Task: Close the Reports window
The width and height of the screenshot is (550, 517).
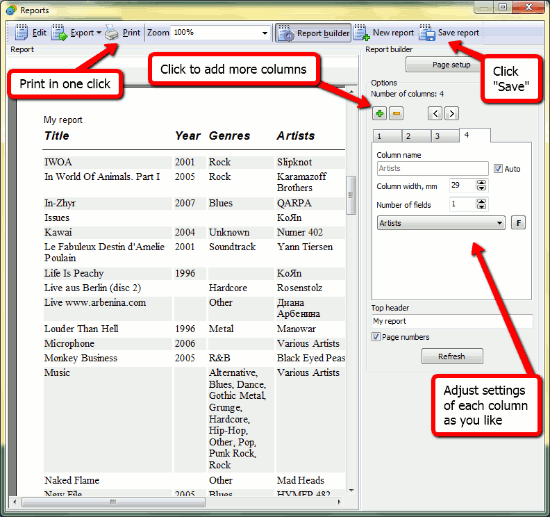Action: 529,7
